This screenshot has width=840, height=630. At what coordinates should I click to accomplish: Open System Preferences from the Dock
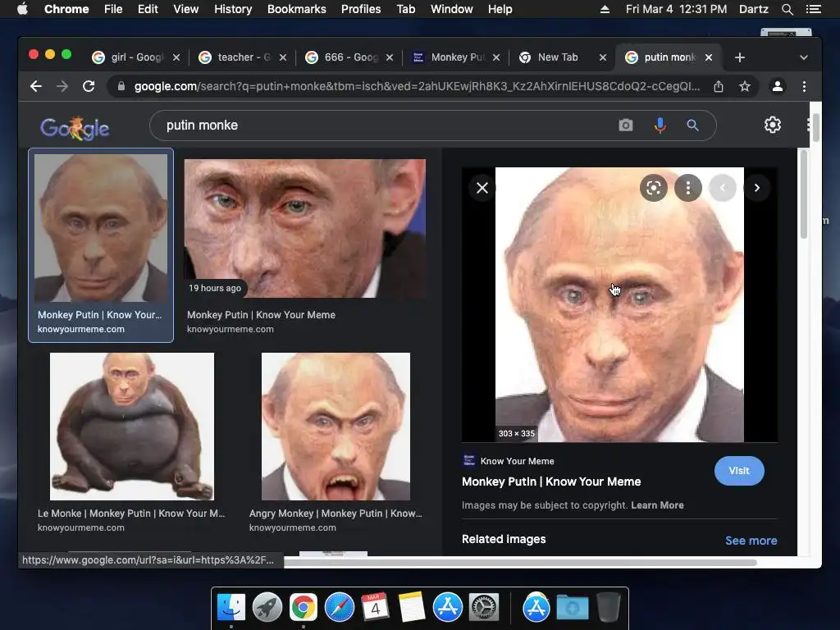pos(484,608)
